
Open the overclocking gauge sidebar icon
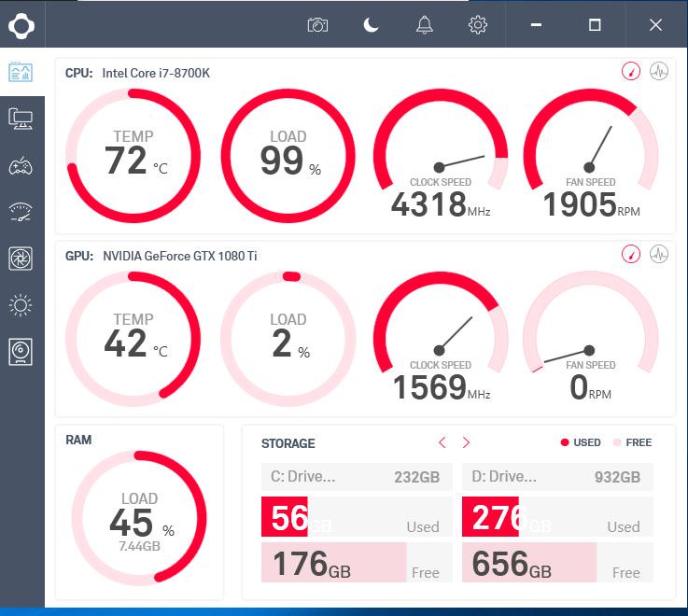coord(21,212)
